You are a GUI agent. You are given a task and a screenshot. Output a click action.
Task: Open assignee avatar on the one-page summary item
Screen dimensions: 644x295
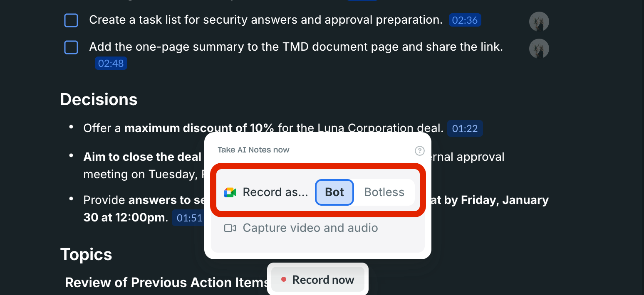click(x=539, y=49)
